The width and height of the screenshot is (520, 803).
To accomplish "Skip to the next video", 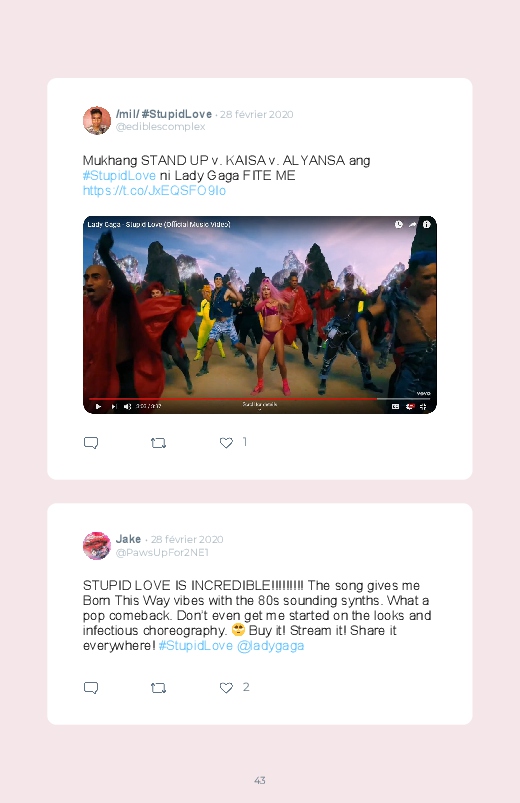I will tap(114, 407).
